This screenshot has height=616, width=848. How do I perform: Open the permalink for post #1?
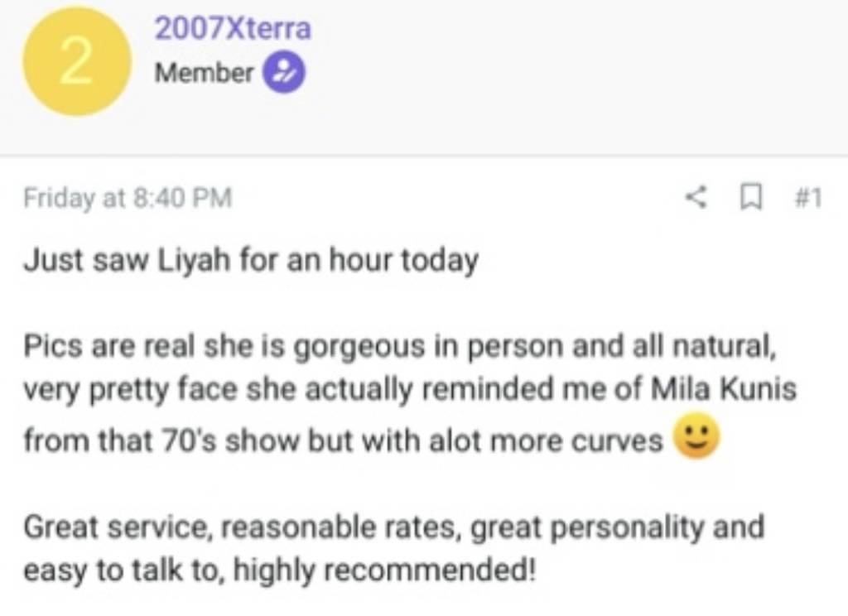click(807, 198)
